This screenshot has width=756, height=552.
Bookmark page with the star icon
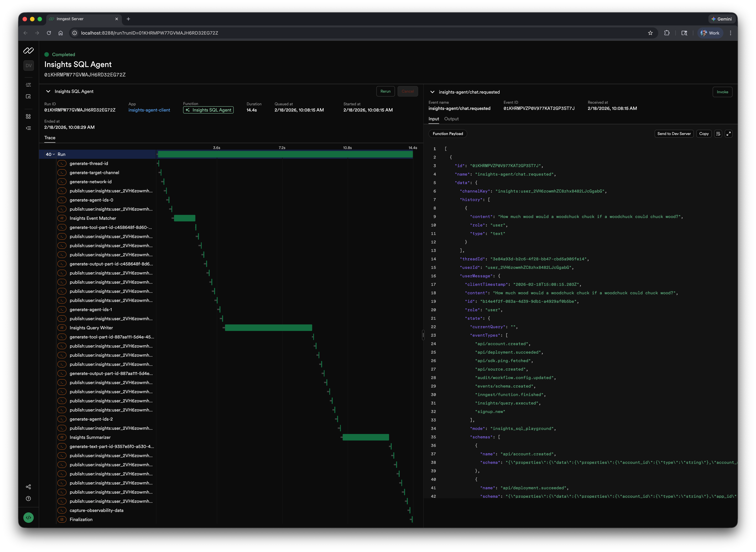tap(650, 33)
